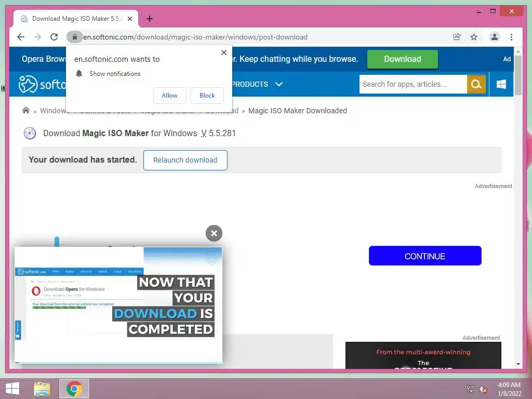The image size is (532, 399).
Task: Click the green Download button in Opera ad
Action: pyautogui.click(x=403, y=59)
